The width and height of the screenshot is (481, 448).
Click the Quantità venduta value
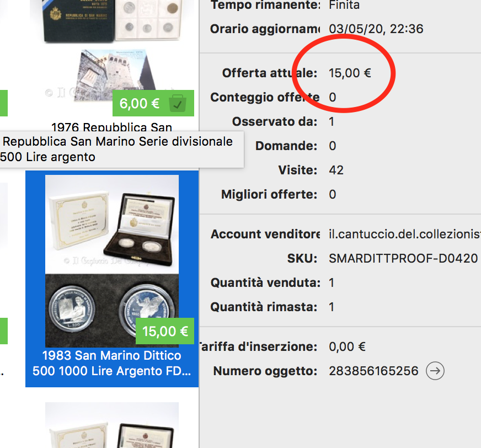[332, 282]
